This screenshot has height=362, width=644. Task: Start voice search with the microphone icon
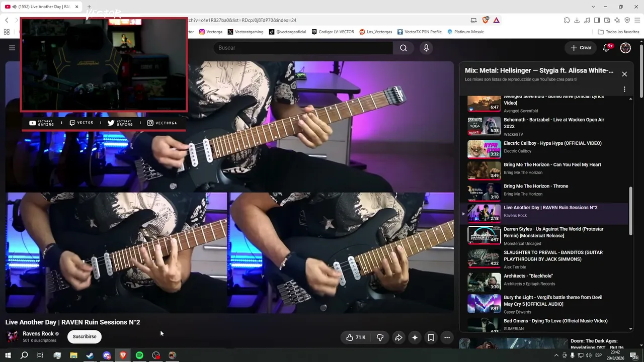point(426,48)
